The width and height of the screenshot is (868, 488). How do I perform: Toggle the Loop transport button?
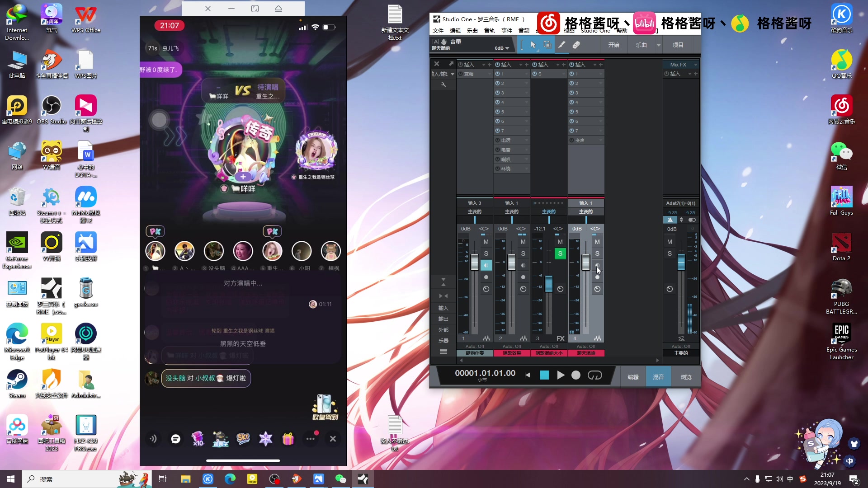(x=594, y=375)
